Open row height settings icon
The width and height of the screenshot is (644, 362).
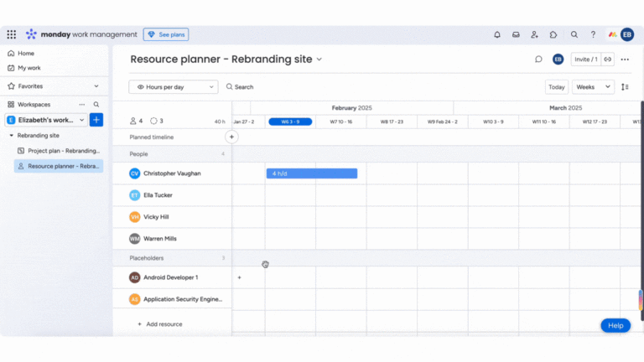(x=625, y=87)
